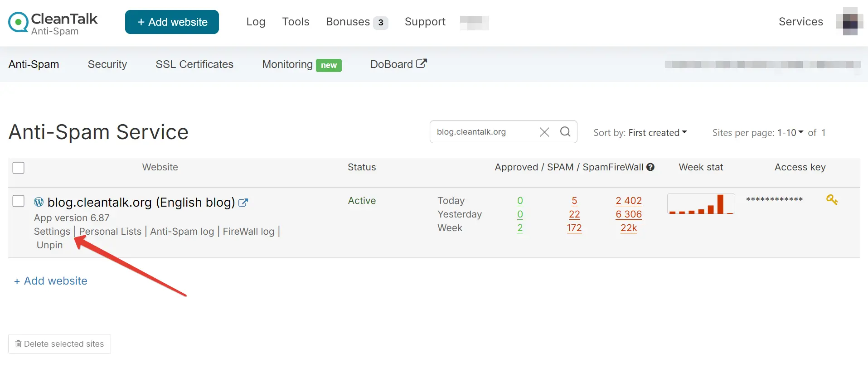Click the Week SpamFireWall count 22k
868x382 pixels.
(x=629, y=228)
